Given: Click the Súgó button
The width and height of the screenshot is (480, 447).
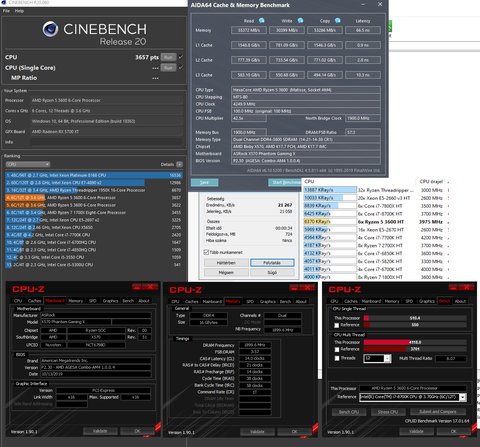Looking at the screenshot, I should pos(272,272).
